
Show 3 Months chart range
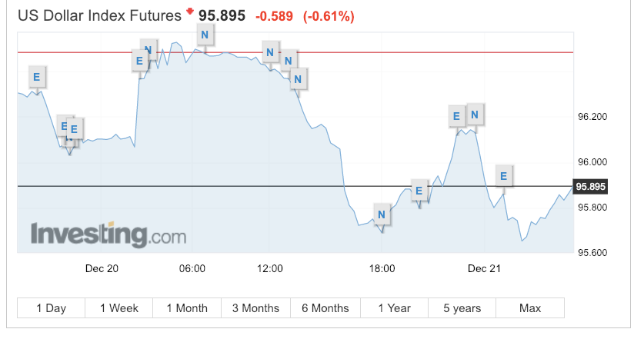[x=255, y=308]
